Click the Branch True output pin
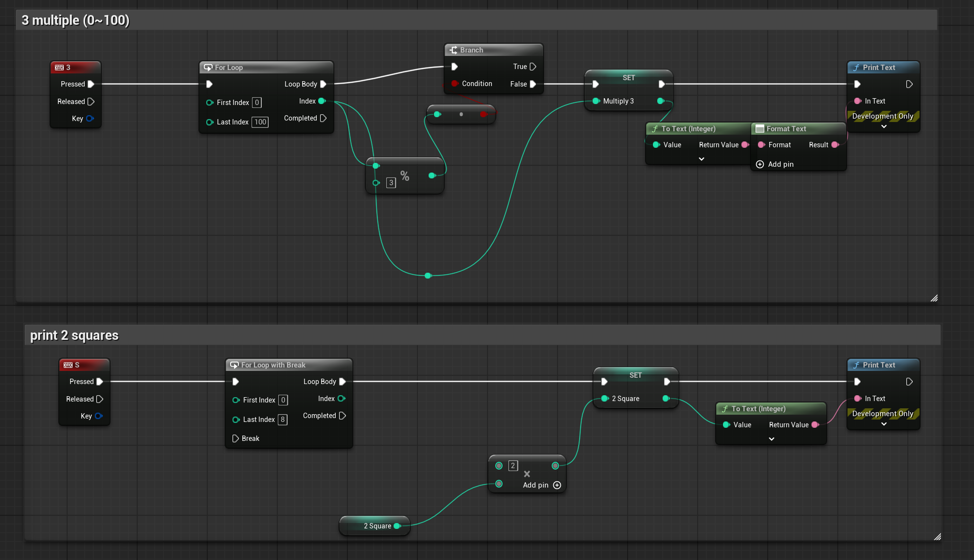The width and height of the screenshot is (974, 560). tap(533, 67)
